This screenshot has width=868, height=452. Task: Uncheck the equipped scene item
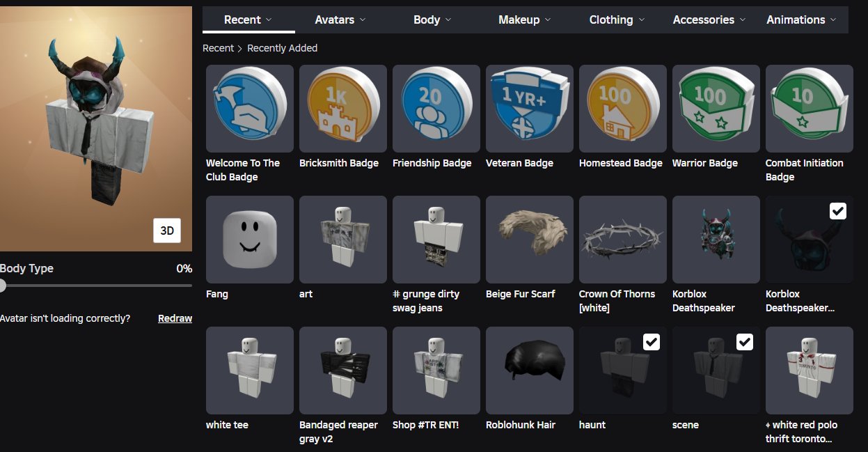[x=745, y=342]
